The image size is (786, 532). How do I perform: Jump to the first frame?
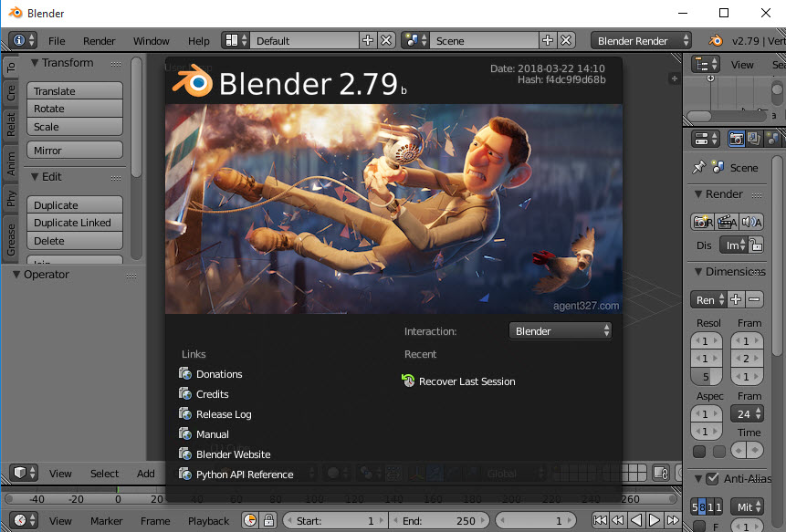pos(600,520)
